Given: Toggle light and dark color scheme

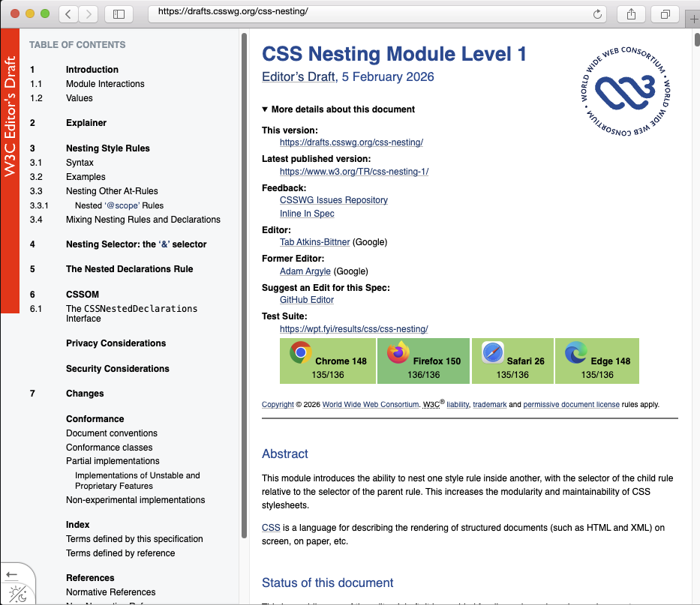Looking at the screenshot, I should pyautogui.click(x=18, y=594).
